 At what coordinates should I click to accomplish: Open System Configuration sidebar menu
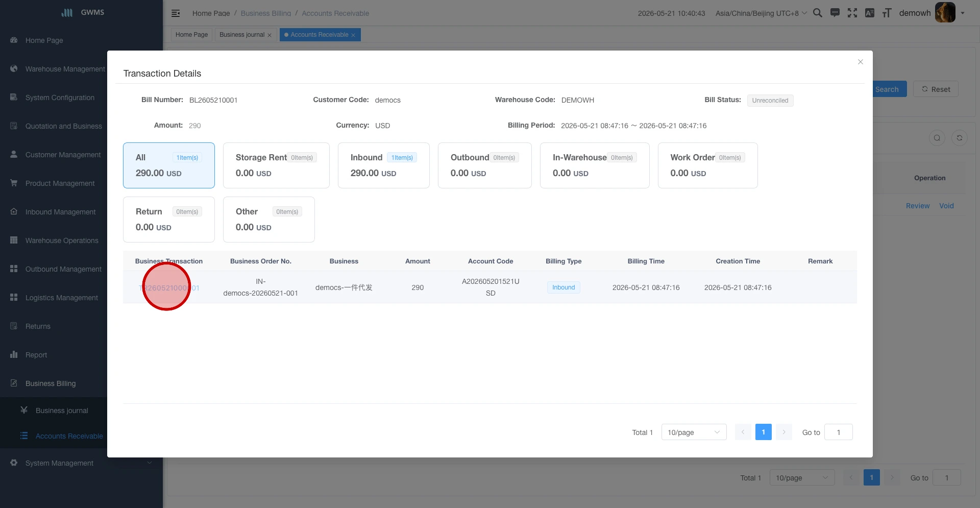pos(60,98)
